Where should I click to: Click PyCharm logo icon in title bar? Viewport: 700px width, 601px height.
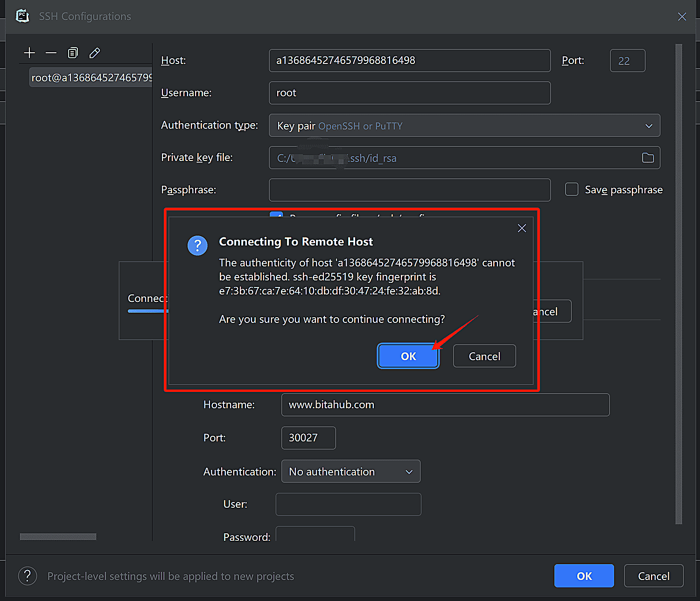(x=22, y=16)
